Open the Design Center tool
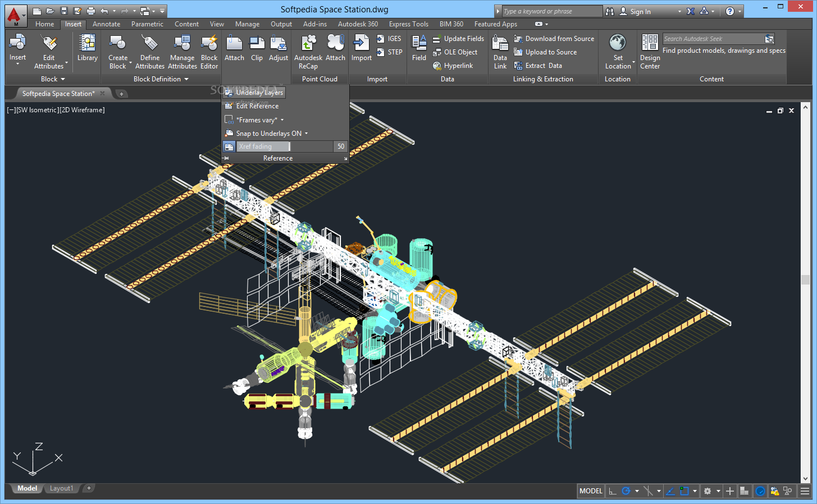Image resolution: width=817 pixels, height=504 pixels. click(650, 51)
